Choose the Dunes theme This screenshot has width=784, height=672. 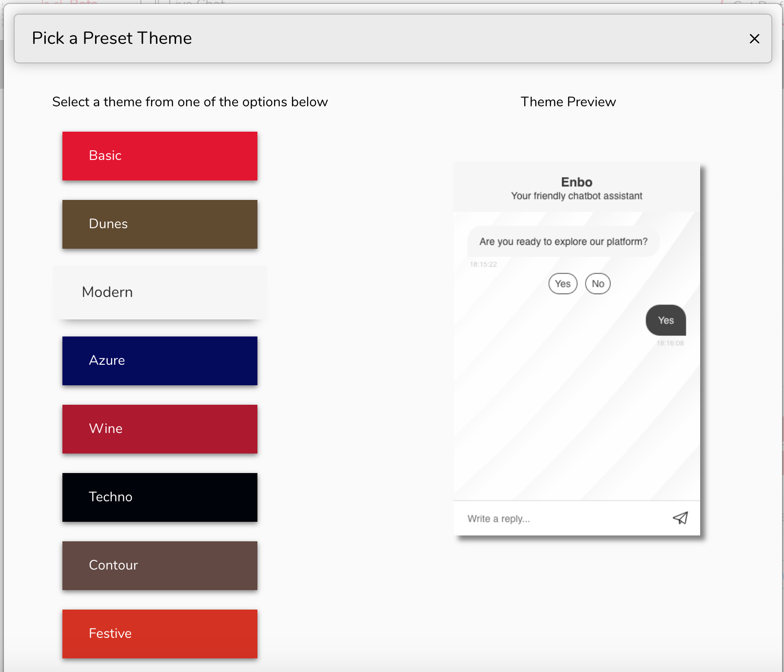click(160, 224)
